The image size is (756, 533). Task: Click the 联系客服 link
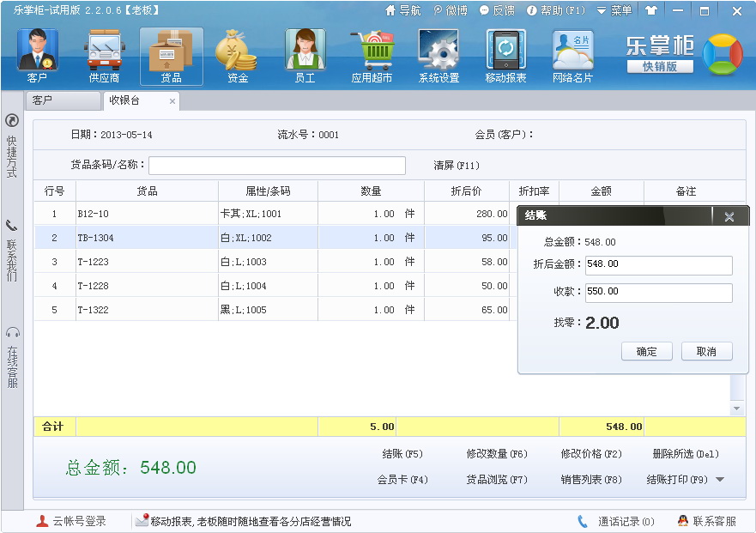(715, 522)
